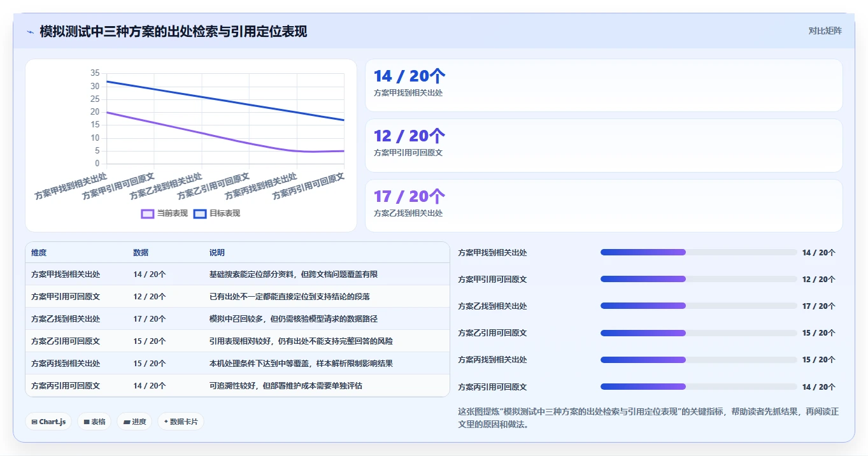Click table value 12 / 20个 for 方案甲引用可回原文
Screen dimensions: 868x456
[150, 297]
